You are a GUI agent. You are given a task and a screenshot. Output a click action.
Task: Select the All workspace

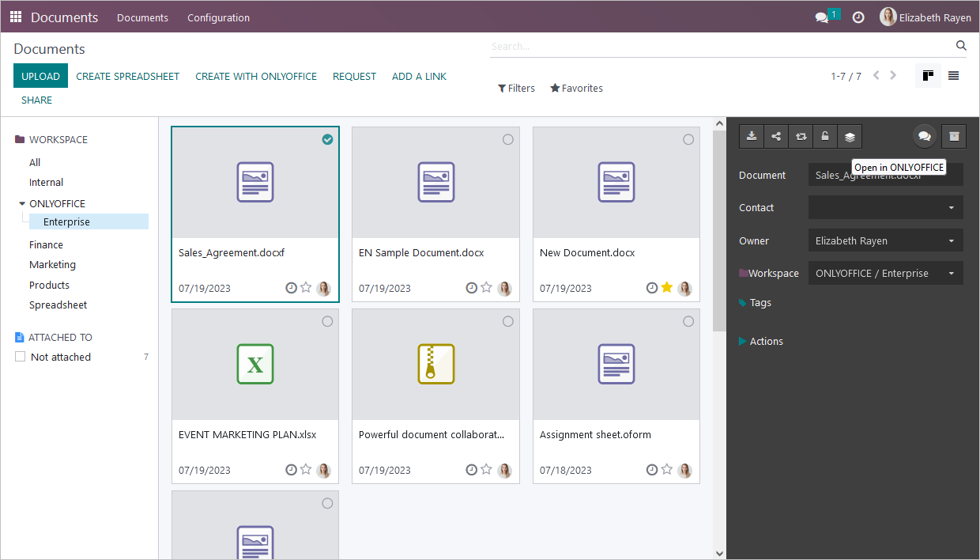point(35,162)
